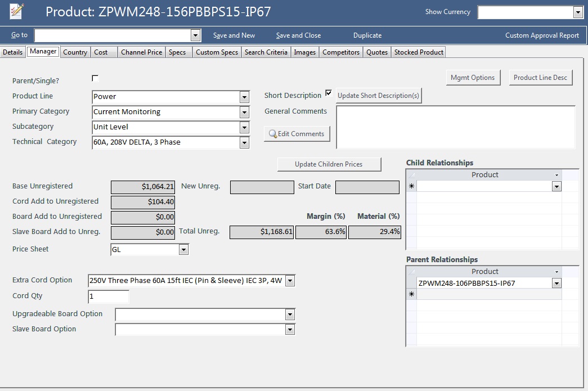Select the Child Relationships new record row marker

click(x=411, y=186)
